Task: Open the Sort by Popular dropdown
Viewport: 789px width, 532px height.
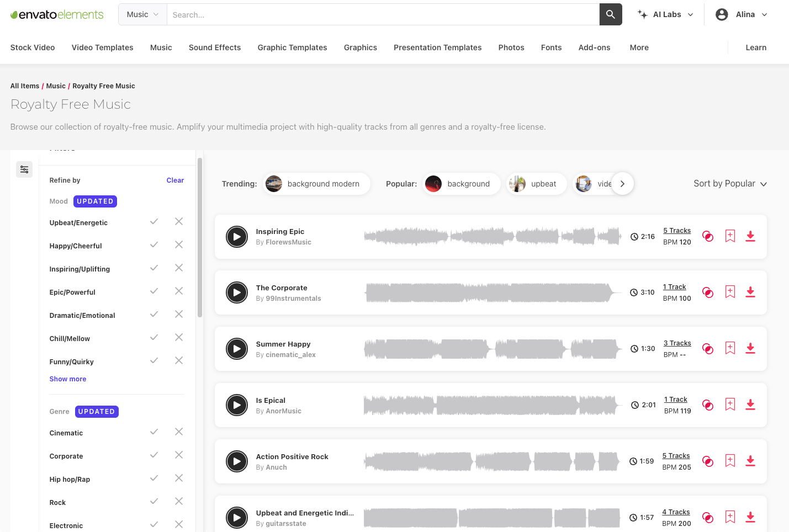Action: [730, 183]
